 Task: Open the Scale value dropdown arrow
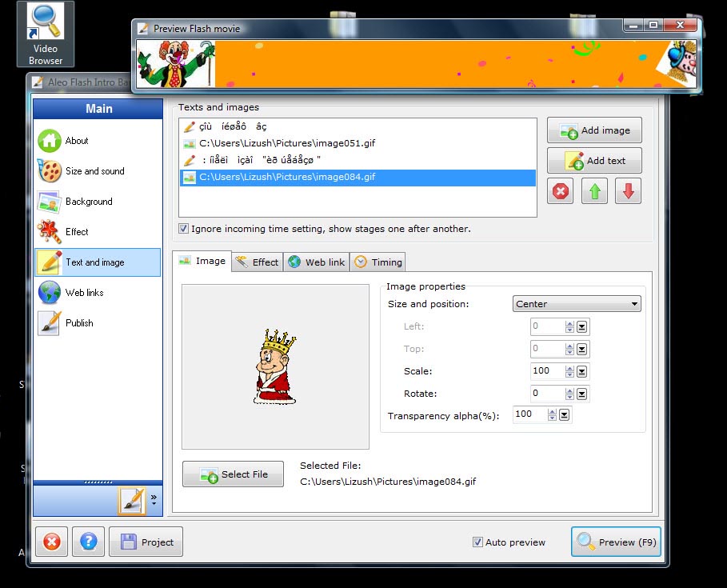582,371
